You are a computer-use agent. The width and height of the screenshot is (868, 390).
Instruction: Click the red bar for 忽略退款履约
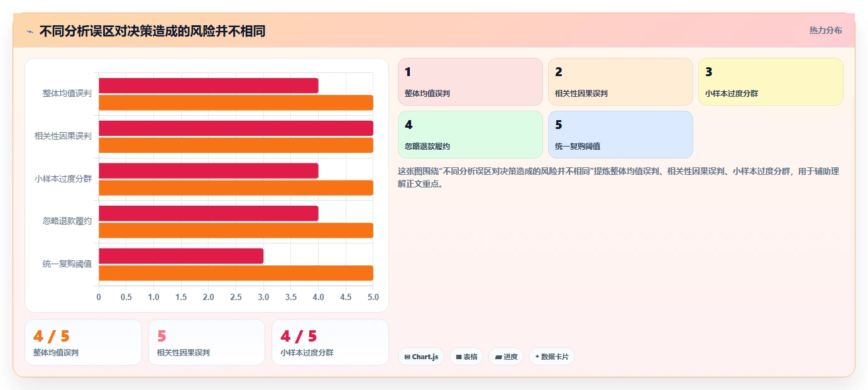(x=209, y=213)
